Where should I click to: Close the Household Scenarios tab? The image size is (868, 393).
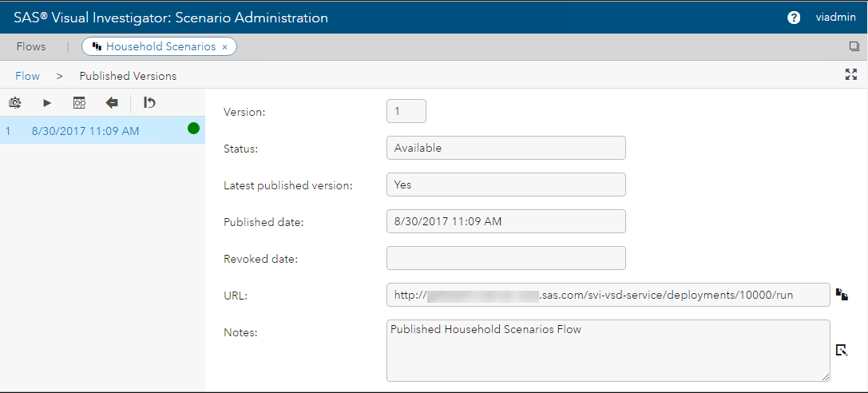pyautogui.click(x=225, y=47)
